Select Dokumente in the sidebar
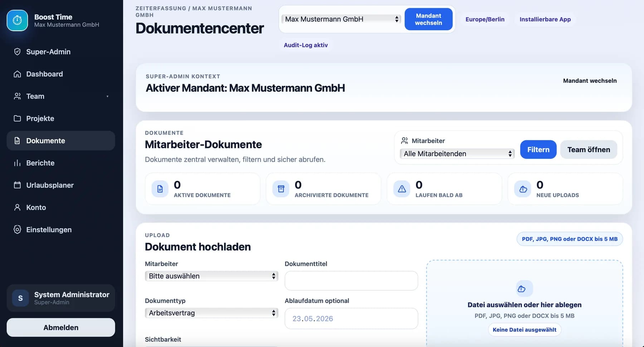This screenshot has height=347, width=644. pos(61,140)
